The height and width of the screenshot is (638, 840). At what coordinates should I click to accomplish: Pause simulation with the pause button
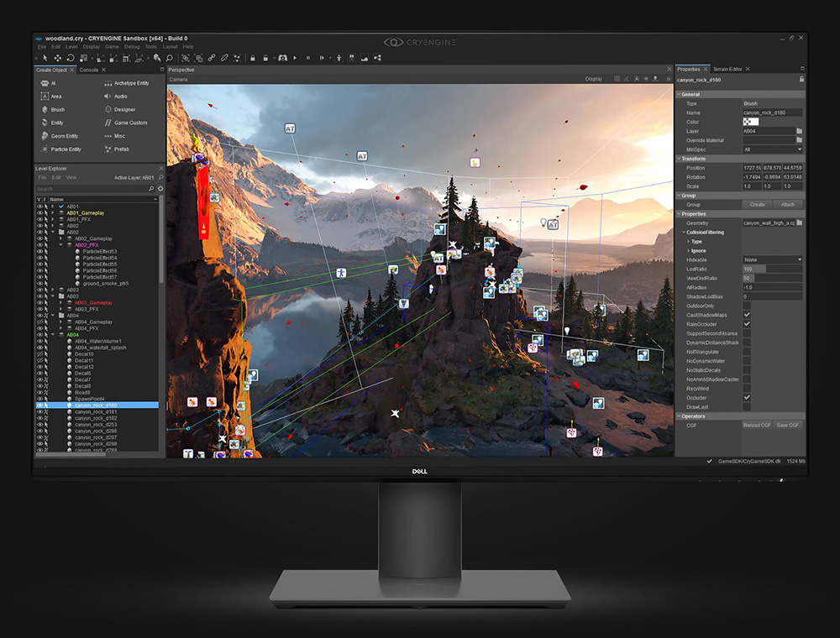coord(308,58)
